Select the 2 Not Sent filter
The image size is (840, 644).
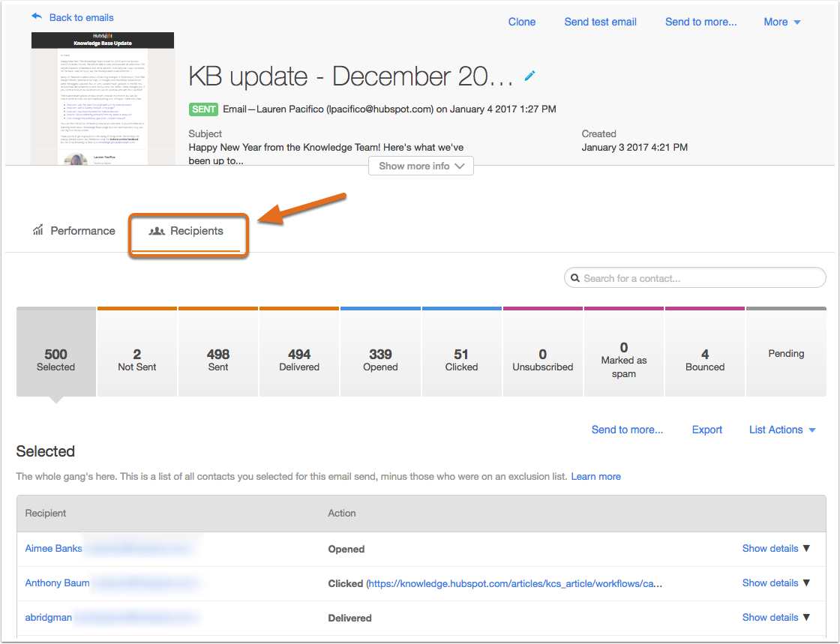(137, 352)
